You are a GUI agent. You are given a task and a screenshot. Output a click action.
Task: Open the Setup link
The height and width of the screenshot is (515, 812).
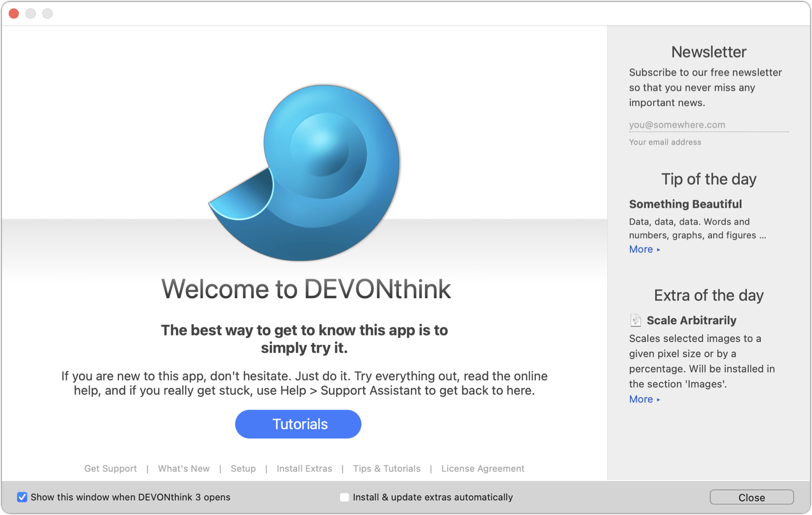243,469
